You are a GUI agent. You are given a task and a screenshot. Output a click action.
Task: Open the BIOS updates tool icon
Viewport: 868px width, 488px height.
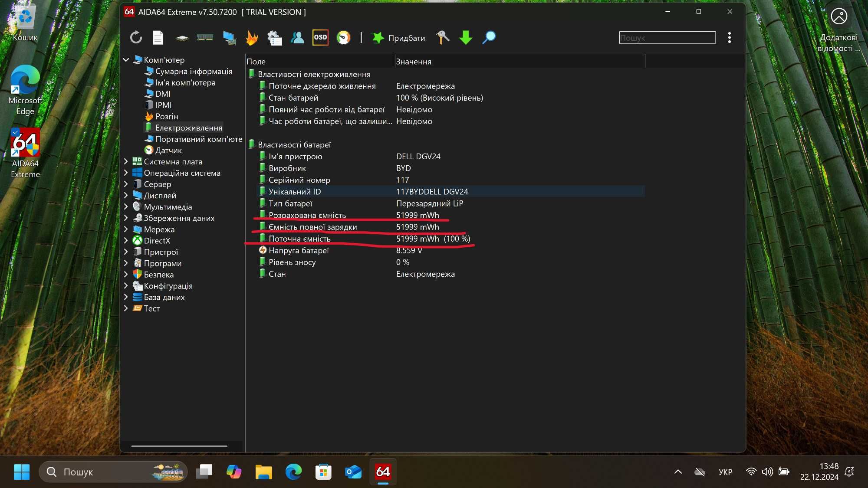(x=442, y=38)
